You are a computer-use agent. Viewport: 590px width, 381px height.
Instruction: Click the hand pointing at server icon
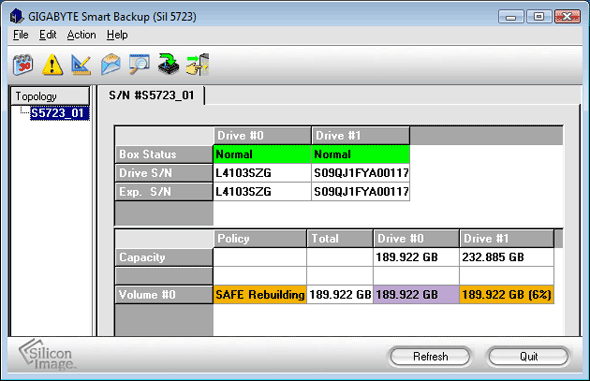(x=198, y=64)
